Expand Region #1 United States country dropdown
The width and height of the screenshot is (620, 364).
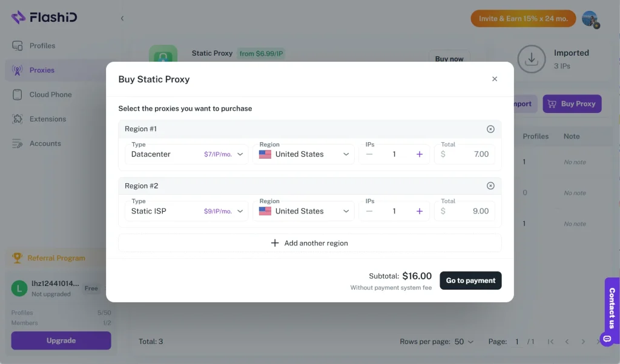coord(304,154)
